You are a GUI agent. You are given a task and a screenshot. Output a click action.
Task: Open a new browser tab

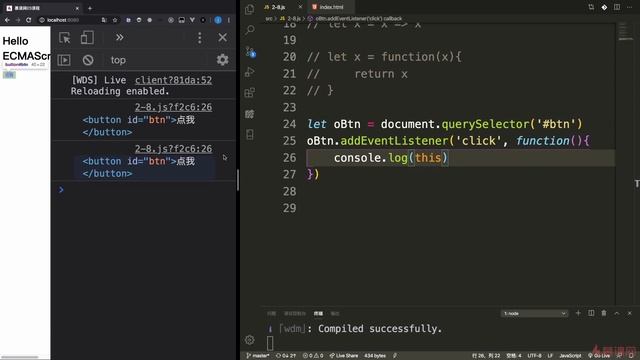[x=90, y=8]
